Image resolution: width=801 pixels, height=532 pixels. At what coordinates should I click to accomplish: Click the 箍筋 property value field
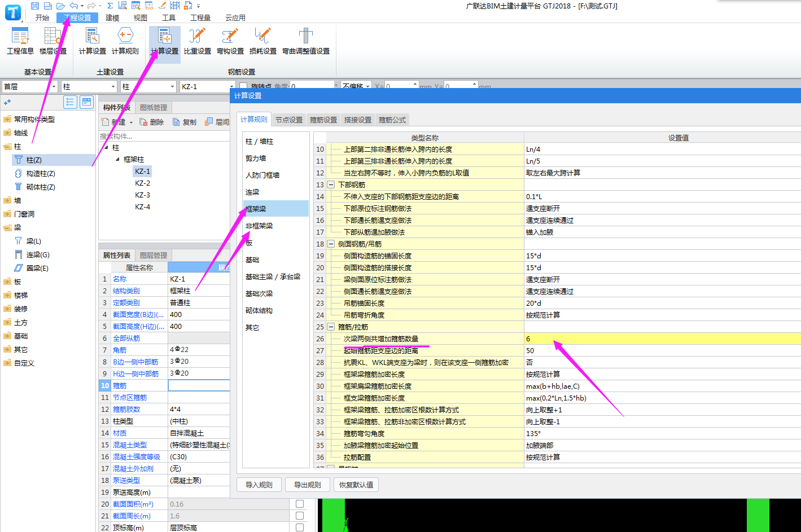[199, 385]
